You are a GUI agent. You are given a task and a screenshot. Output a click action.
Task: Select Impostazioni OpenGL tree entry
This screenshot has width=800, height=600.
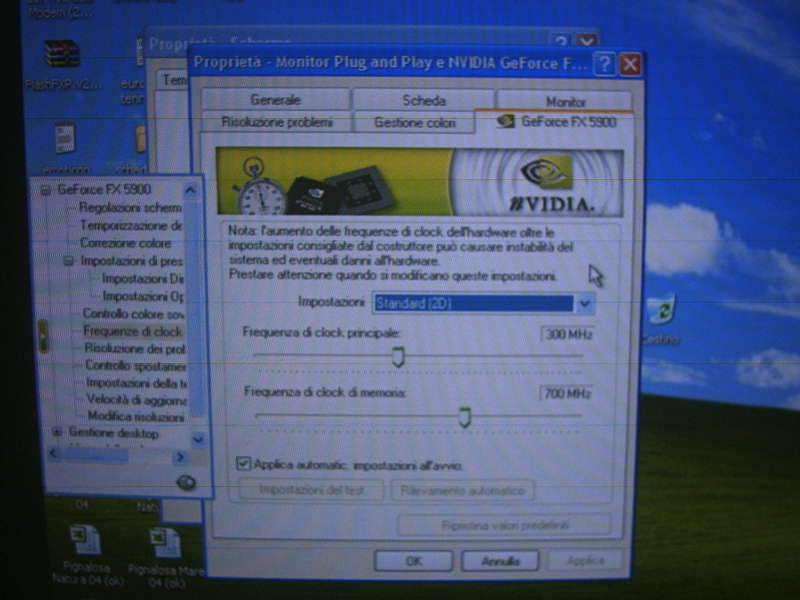(143, 296)
